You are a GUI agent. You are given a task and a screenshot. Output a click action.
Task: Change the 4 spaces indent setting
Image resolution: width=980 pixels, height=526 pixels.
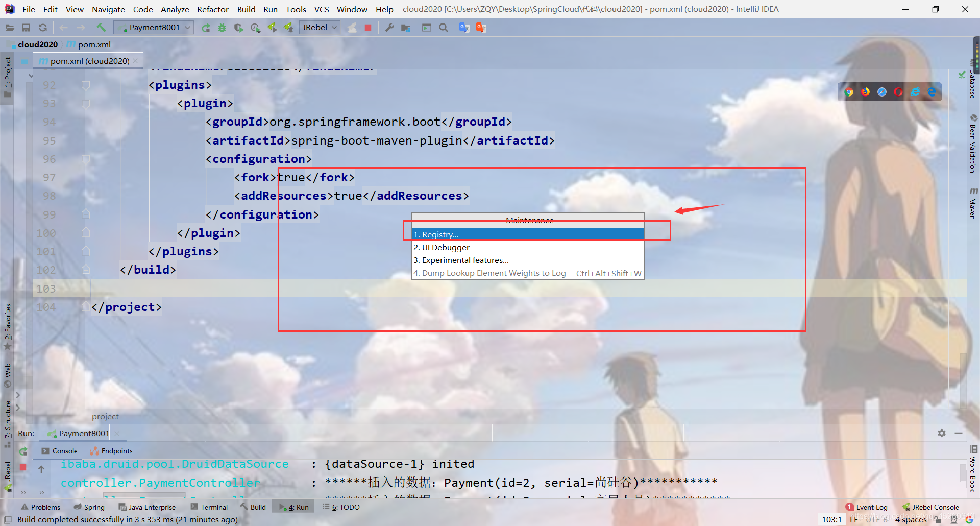[911, 520]
